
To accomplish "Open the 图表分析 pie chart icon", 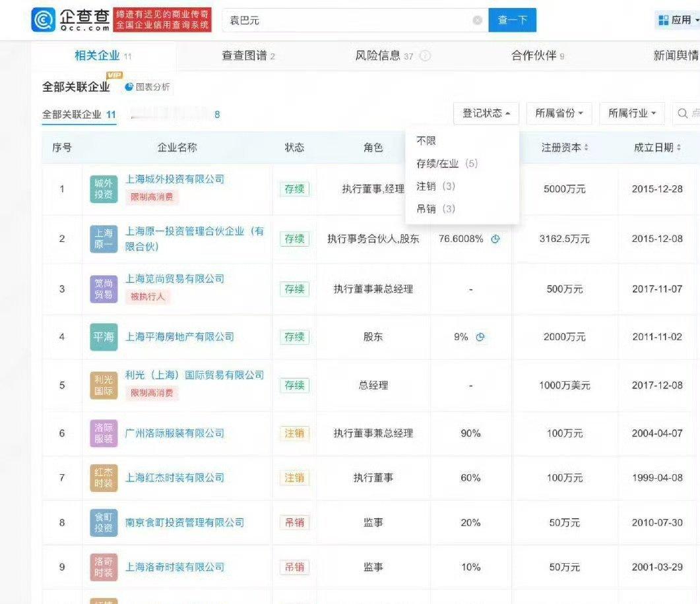I will 129,87.
